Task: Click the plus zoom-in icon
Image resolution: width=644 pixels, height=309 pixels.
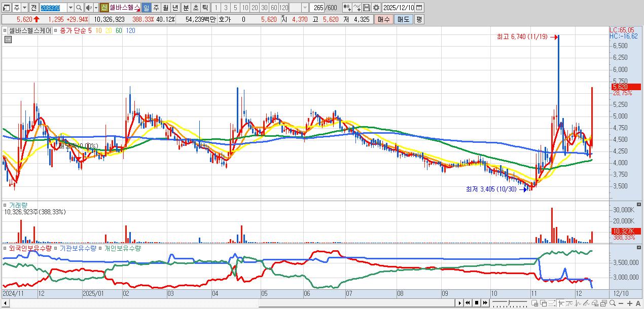Action: coord(630,303)
